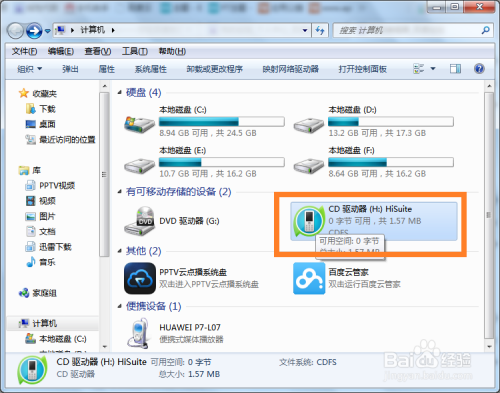The height and width of the screenshot is (393, 500).
Task: Click the computer icon in address bar
Action: point(60,30)
